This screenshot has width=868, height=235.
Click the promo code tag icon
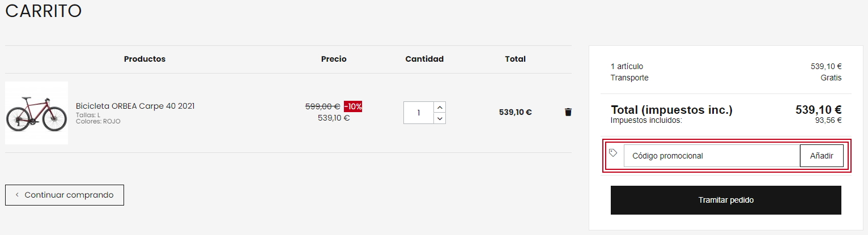point(612,153)
